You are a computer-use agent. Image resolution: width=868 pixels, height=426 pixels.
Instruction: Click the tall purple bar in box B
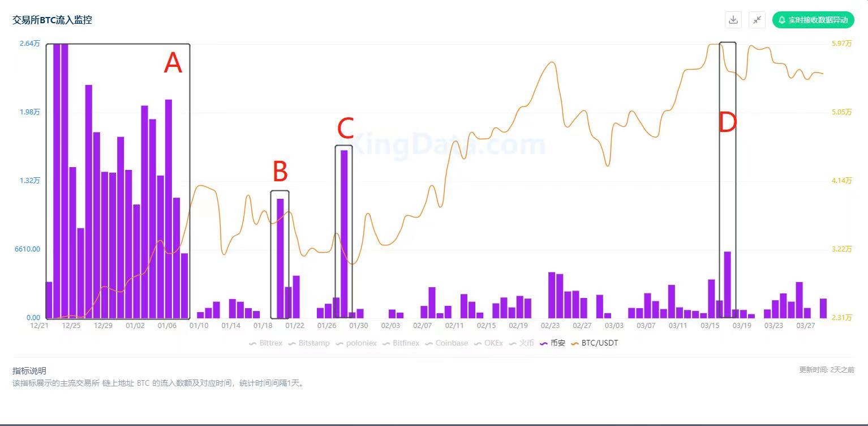(x=280, y=258)
